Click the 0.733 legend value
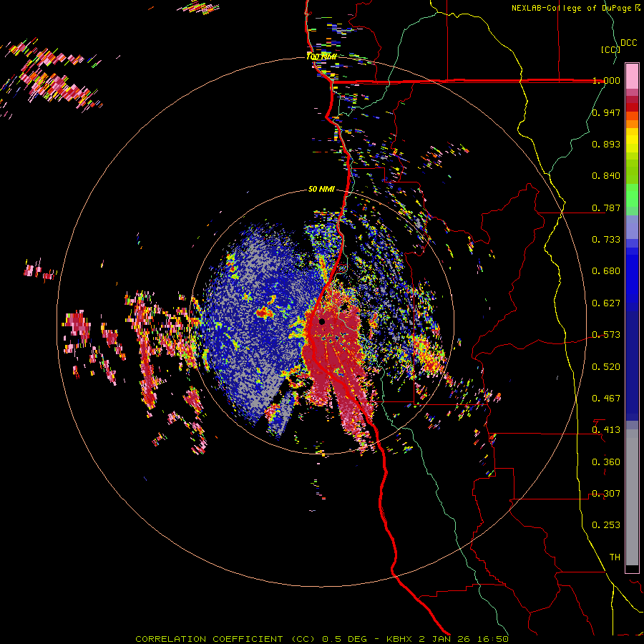The image size is (644, 644). click(606, 240)
